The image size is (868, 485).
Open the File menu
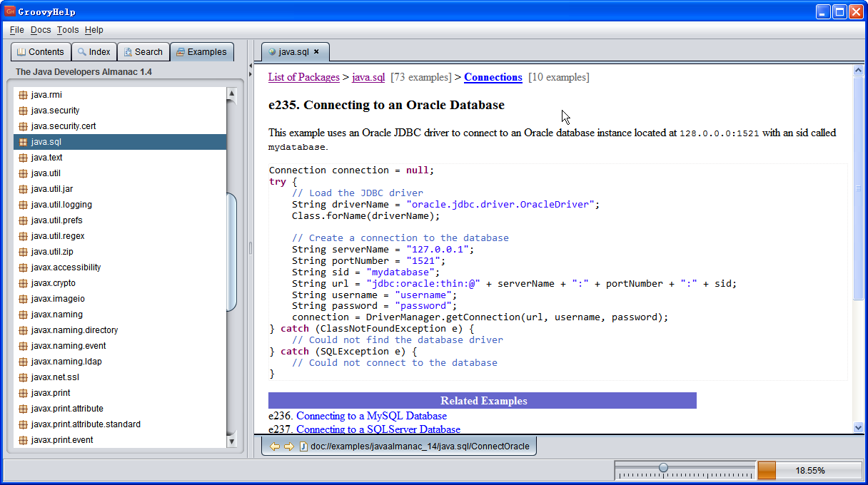[17, 30]
